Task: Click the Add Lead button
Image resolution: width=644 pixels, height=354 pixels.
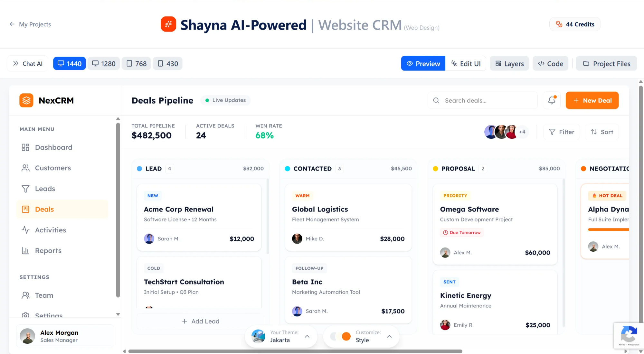Action: (201, 321)
